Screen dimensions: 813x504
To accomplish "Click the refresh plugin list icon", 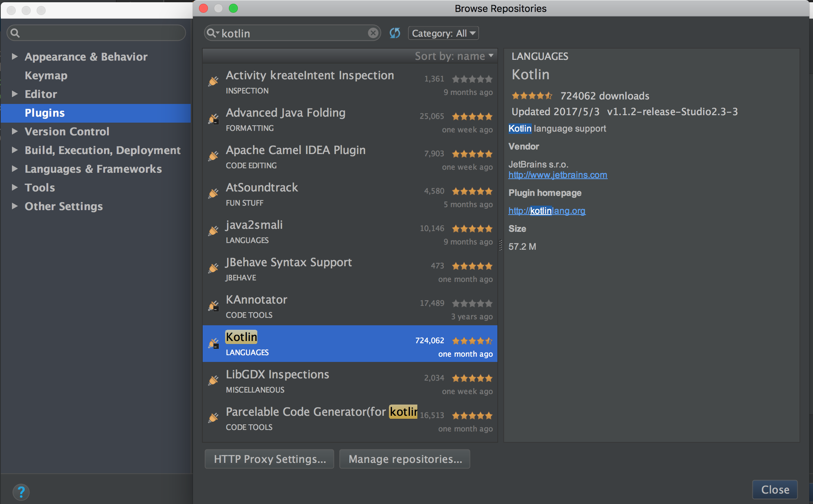I will coord(395,33).
